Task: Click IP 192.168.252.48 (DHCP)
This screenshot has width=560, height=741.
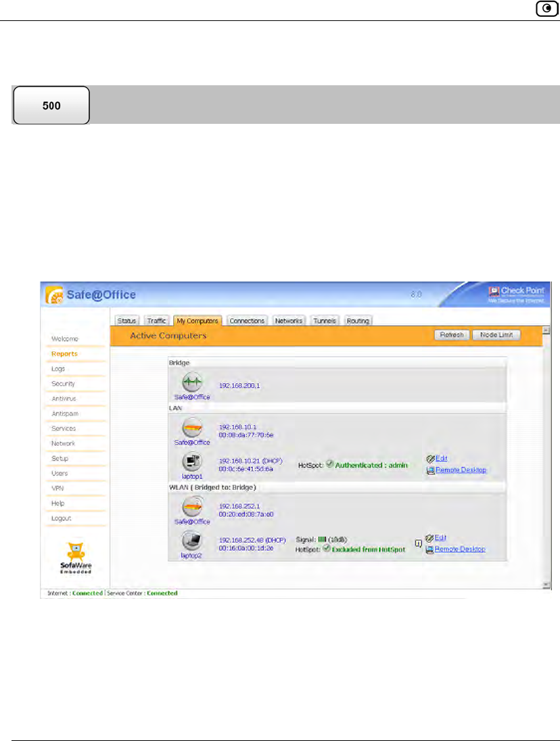Action: point(252,540)
